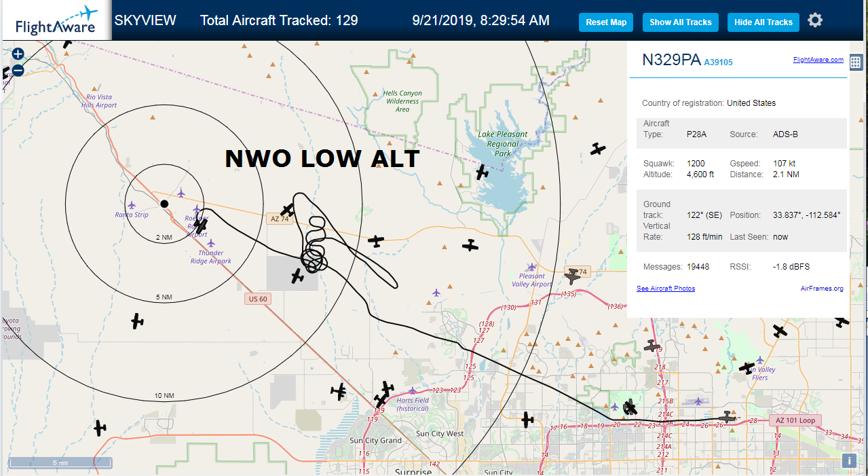This screenshot has width=868, height=476.
Task: Select aircraft south of Lake Pleasant
Action: pyautogui.click(x=470, y=244)
